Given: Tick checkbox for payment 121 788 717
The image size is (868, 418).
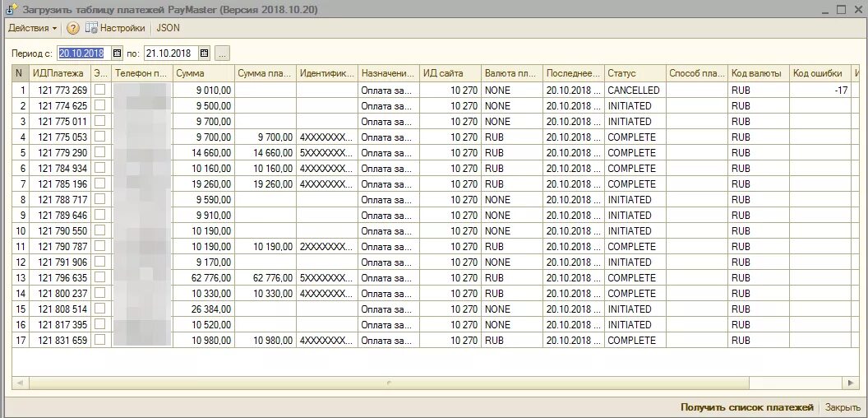Looking at the screenshot, I should click(x=99, y=198).
